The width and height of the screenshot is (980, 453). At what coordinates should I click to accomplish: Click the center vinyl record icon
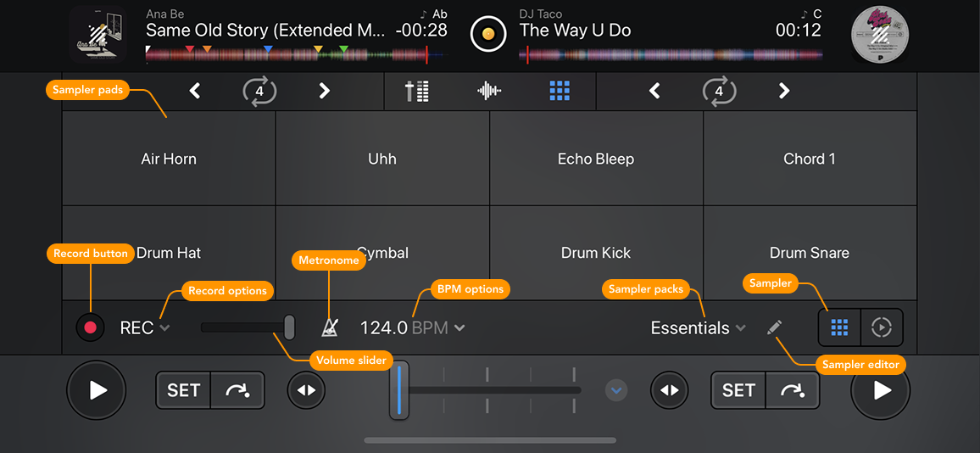click(x=489, y=33)
